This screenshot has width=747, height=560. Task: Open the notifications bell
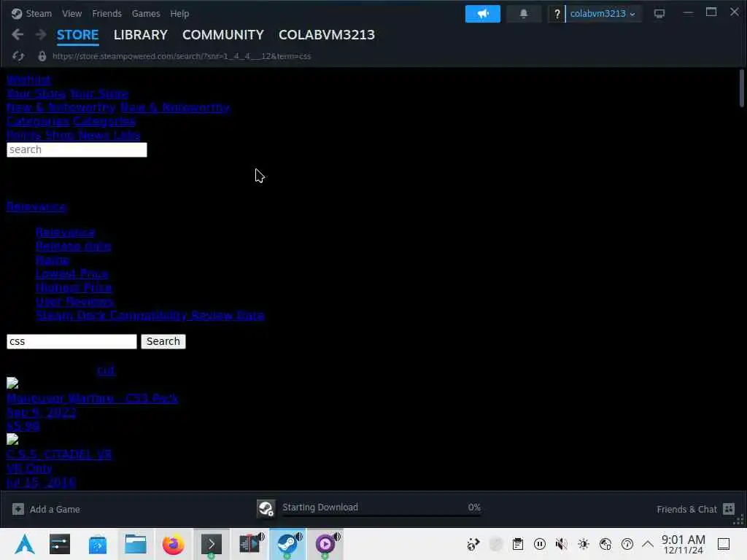[524, 13]
